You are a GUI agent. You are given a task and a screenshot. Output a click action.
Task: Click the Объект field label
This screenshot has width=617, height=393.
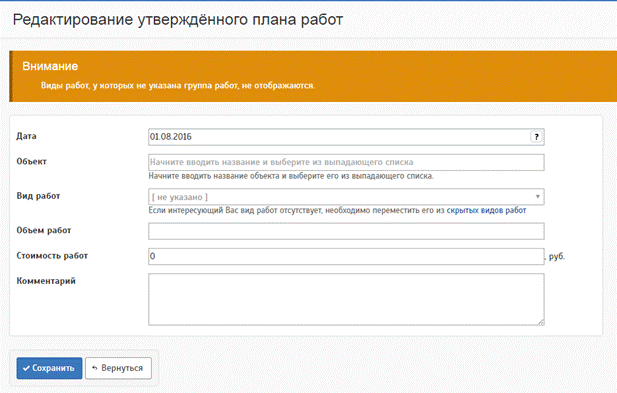tap(31, 161)
